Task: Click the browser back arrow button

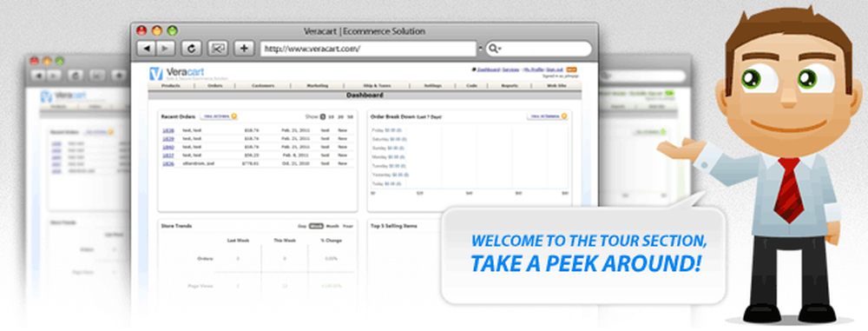Action: [x=147, y=49]
